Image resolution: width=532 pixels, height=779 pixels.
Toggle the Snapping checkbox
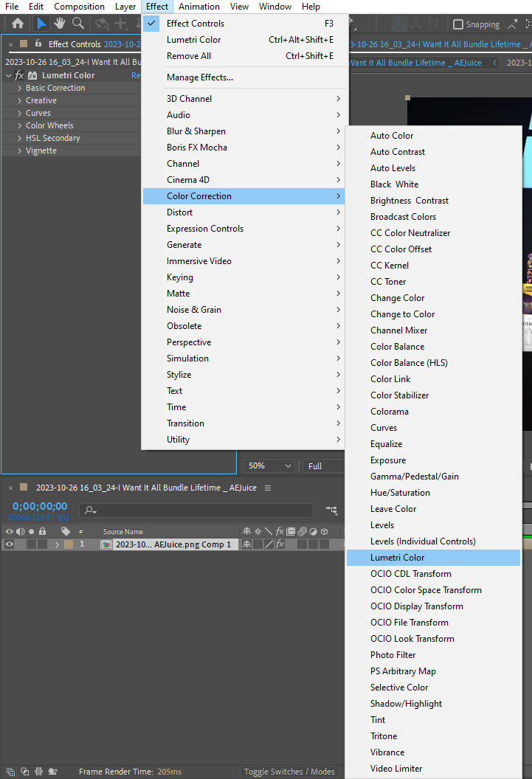tap(458, 24)
